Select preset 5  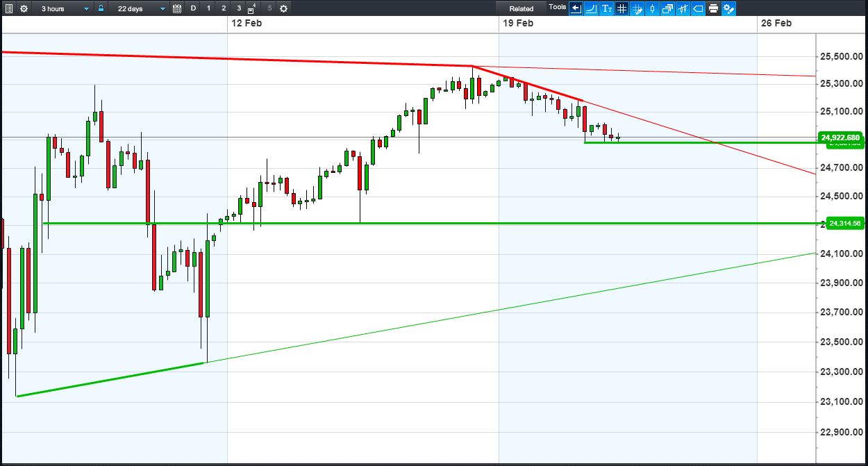pos(269,8)
